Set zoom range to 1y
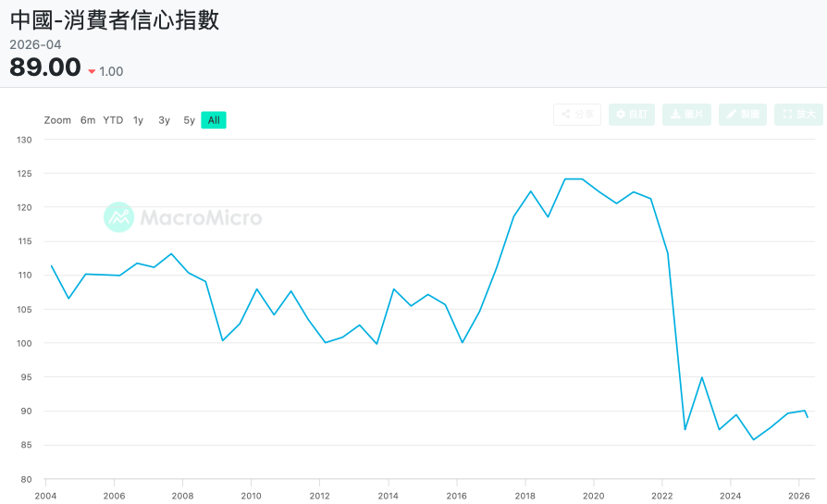Screen dimensions: 827x504 click(138, 120)
